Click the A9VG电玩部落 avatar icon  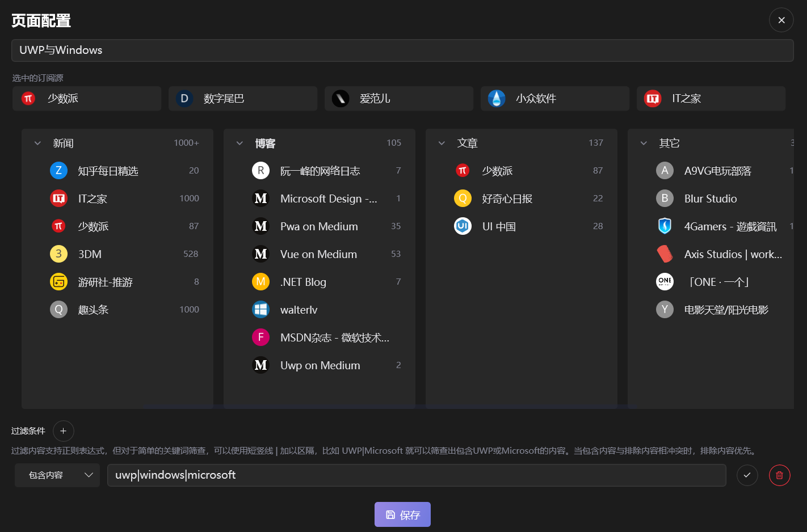coord(665,171)
